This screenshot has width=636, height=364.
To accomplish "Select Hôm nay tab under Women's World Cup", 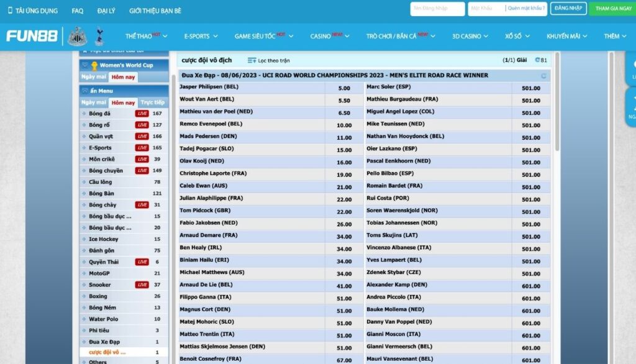I will [123, 77].
